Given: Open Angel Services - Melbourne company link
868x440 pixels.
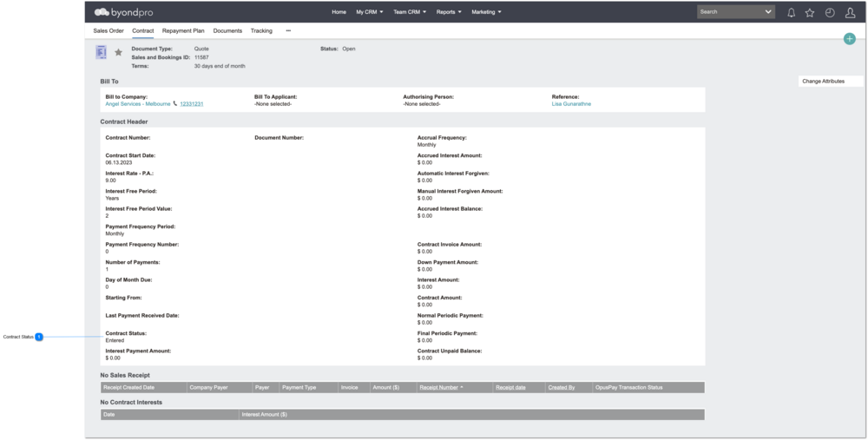Looking at the screenshot, I should tap(138, 104).
